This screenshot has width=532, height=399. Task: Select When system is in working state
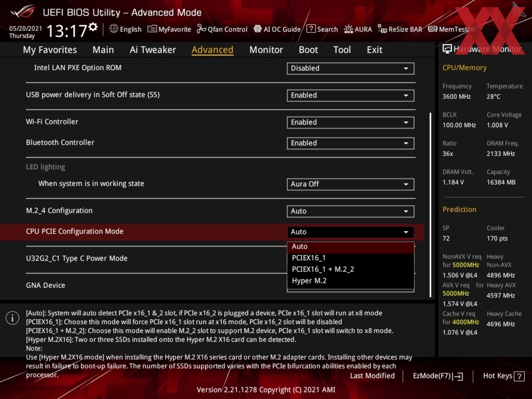point(91,183)
